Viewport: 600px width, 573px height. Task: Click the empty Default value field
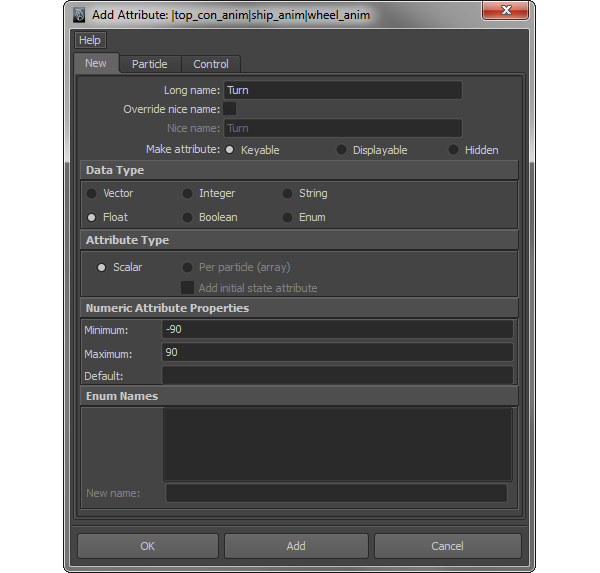click(337, 375)
